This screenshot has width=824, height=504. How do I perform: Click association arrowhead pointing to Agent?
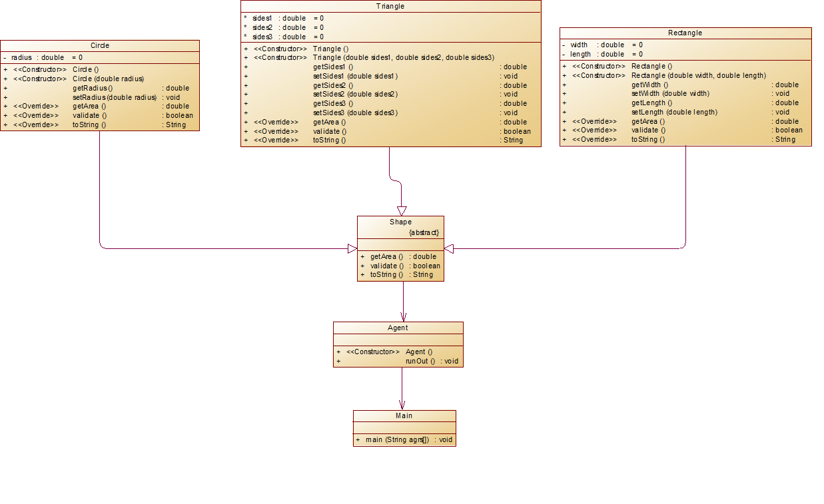(x=403, y=317)
